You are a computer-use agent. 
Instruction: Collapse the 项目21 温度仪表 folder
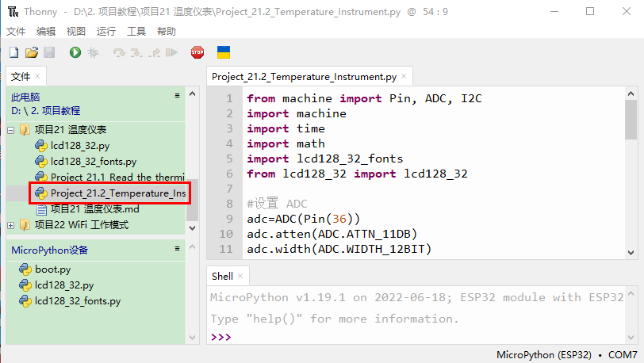(11, 130)
